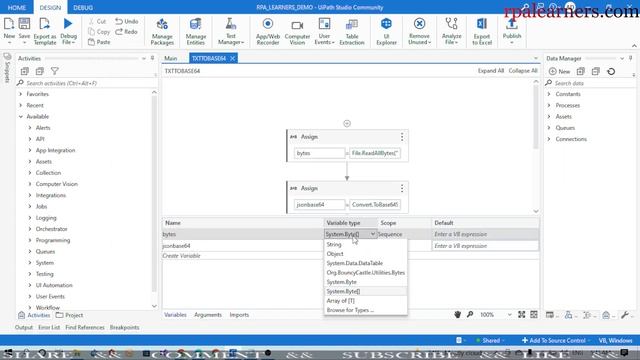This screenshot has height=360, width=640.
Task: Click Publish in the ribbon
Action: (512, 31)
